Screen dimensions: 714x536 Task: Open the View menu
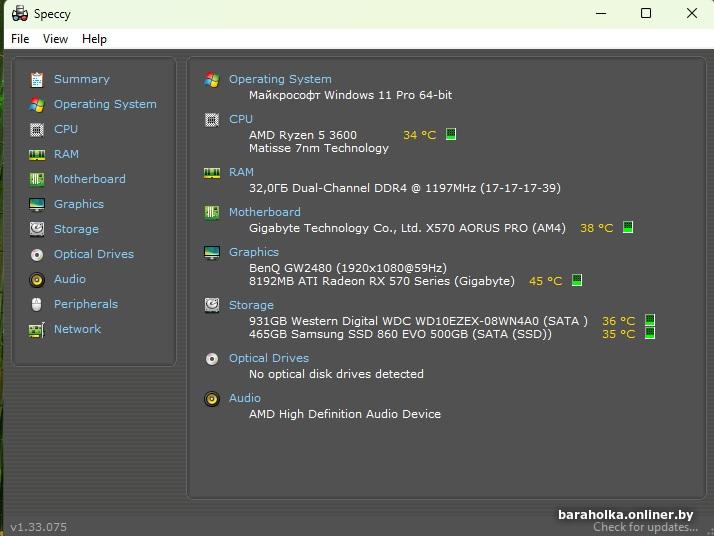pyautogui.click(x=56, y=39)
